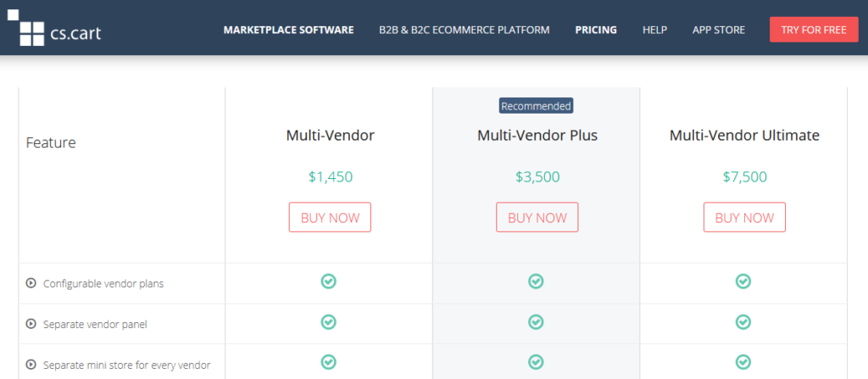
Task: Click the Multi-Vendor plan title
Action: click(331, 135)
